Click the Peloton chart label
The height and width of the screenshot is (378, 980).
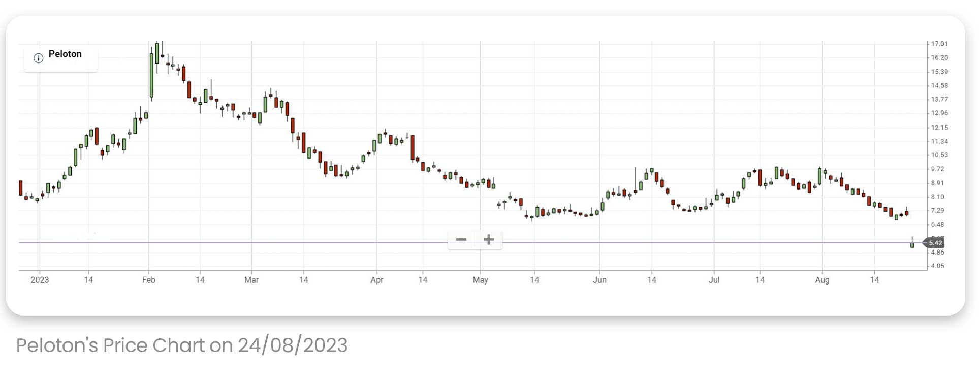(65, 54)
